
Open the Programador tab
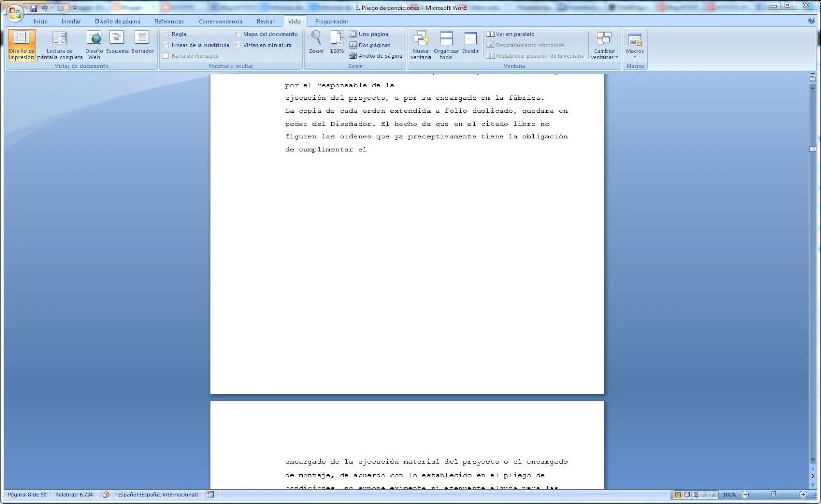tap(331, 21)
